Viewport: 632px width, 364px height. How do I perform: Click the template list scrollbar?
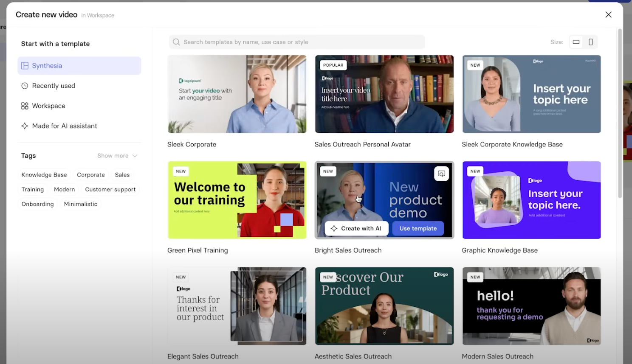pyautogui.click(x=620, y=113)
